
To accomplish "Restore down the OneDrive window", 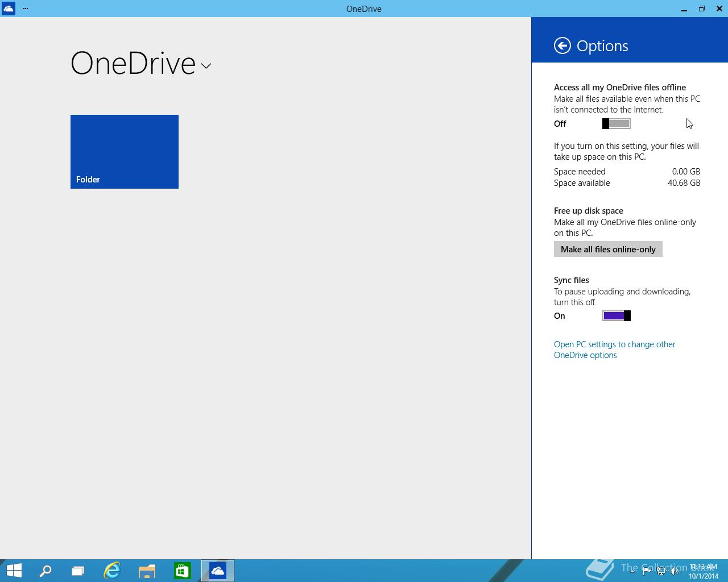I will (702, 9).
